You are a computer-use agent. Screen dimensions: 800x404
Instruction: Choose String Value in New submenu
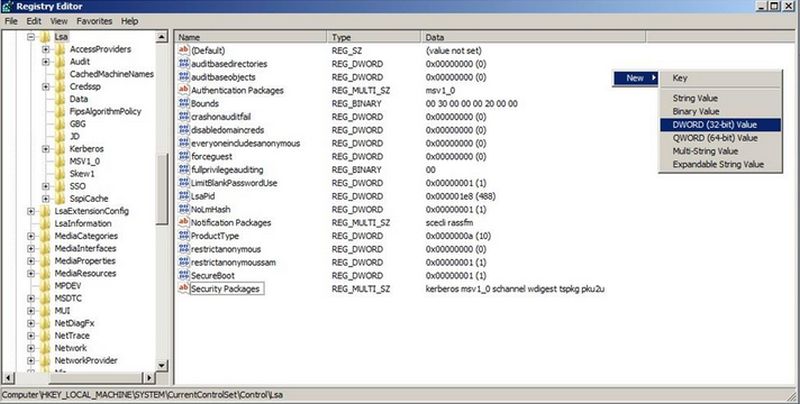point(720,98)
